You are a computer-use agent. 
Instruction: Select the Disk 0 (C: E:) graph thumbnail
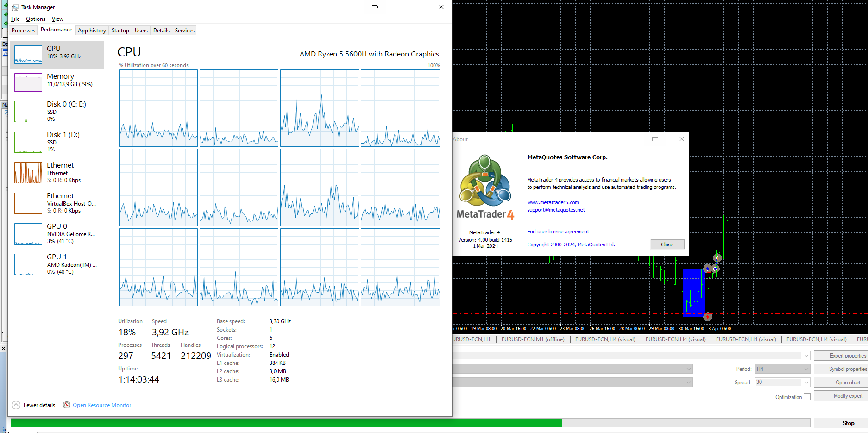tap(28, 112)
